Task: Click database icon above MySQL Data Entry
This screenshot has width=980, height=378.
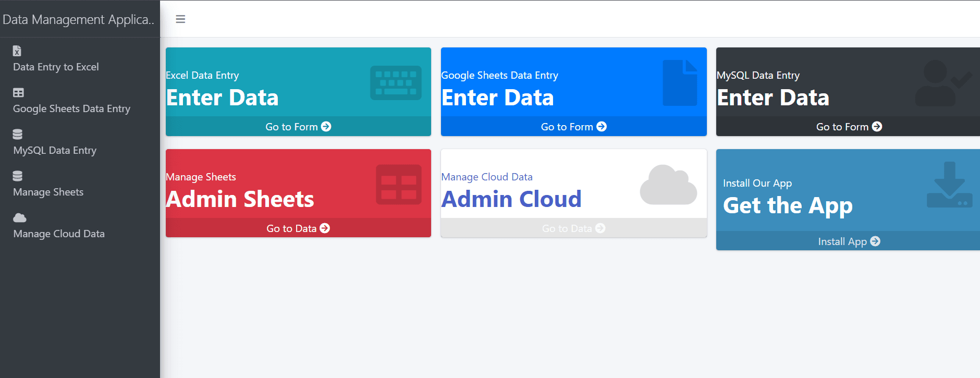Action: click(x=18, y=134)
